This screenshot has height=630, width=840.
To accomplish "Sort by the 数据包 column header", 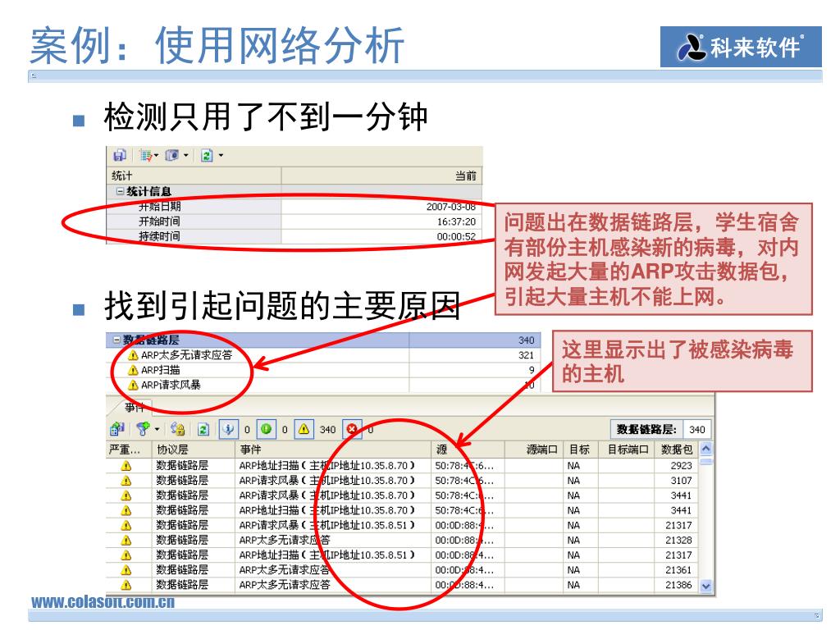I will (x=677, y=450).
